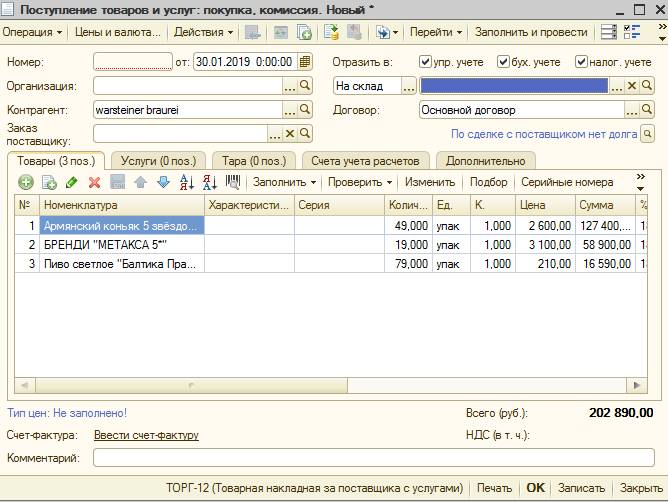
Task: Click Copy row icon in goods toolbar
Action: coord(49,182)
